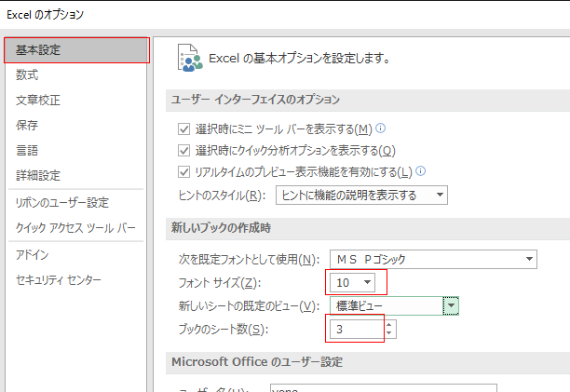
Task: Click the Excel general options header icon
Action: click(191, 58)
